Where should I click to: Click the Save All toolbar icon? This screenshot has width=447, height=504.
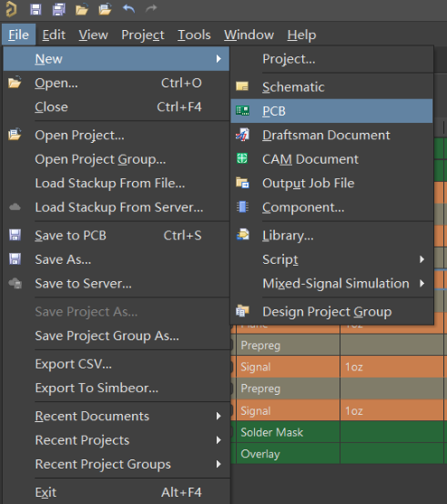[59, 9]
